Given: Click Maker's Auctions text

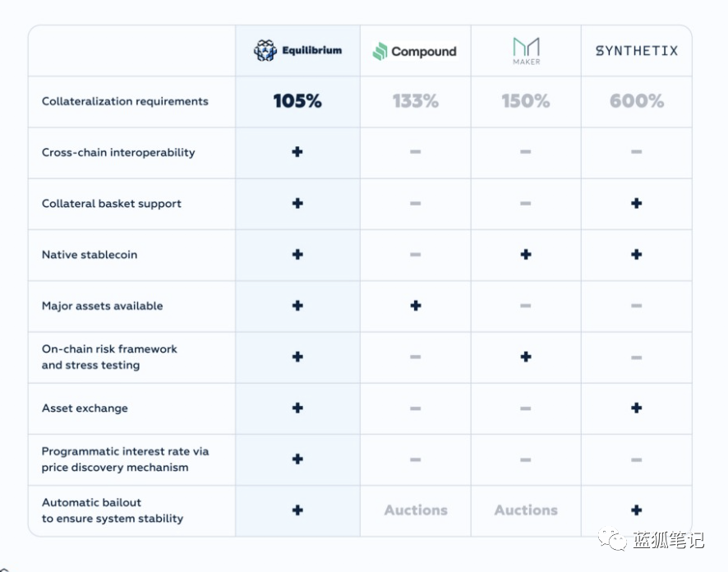Looking at the screenshot, I should [x=526, y=510].
